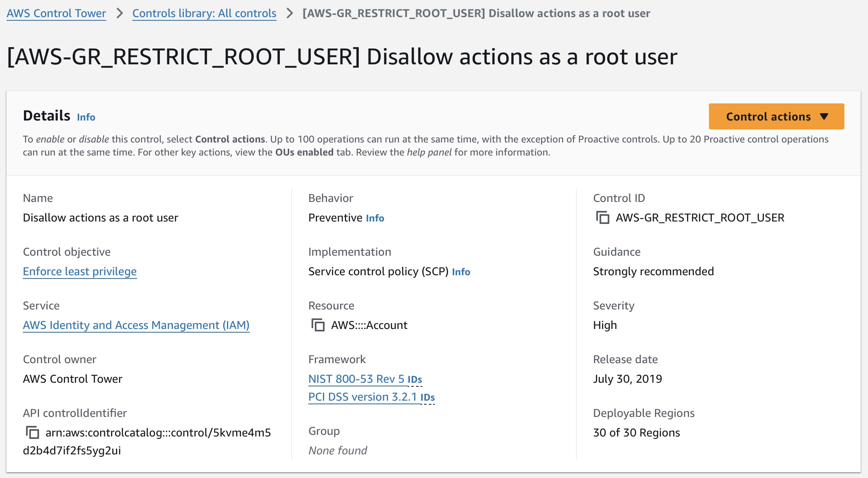
Task: Open Info link beside Service control policy
Action: pos(461,272)
